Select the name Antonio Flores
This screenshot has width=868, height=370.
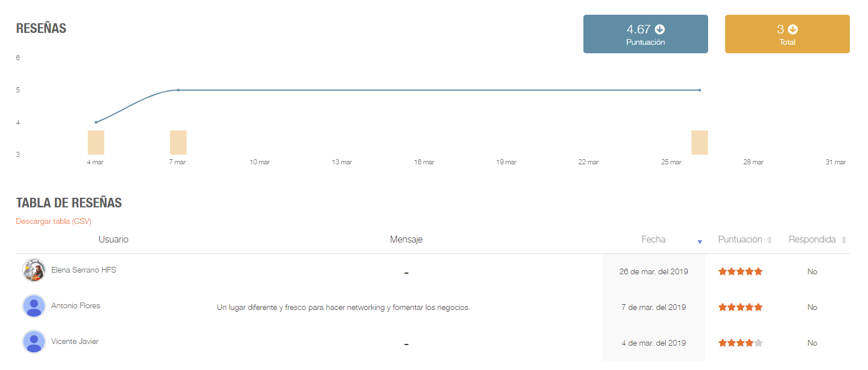[75, 305]
